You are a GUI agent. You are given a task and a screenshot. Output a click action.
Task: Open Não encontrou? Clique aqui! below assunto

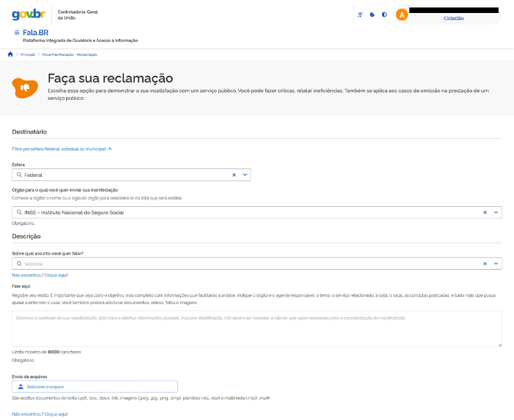point(40,276)
